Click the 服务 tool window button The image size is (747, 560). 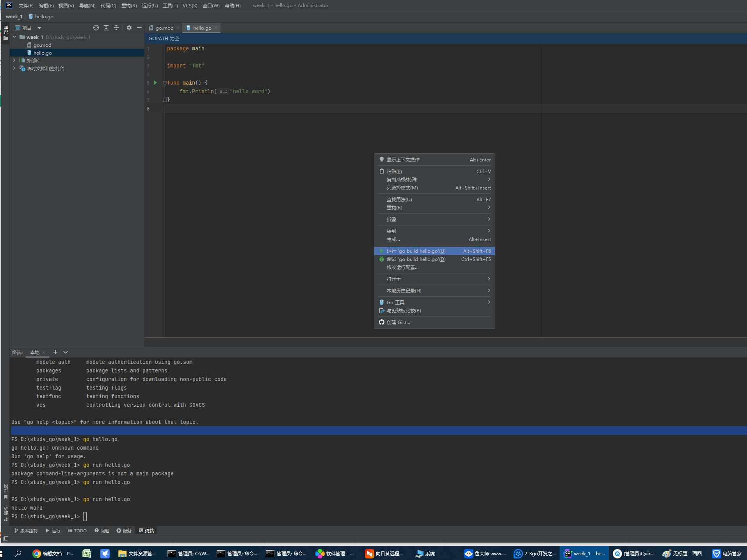pyautogui.click(x=124, y=531)
